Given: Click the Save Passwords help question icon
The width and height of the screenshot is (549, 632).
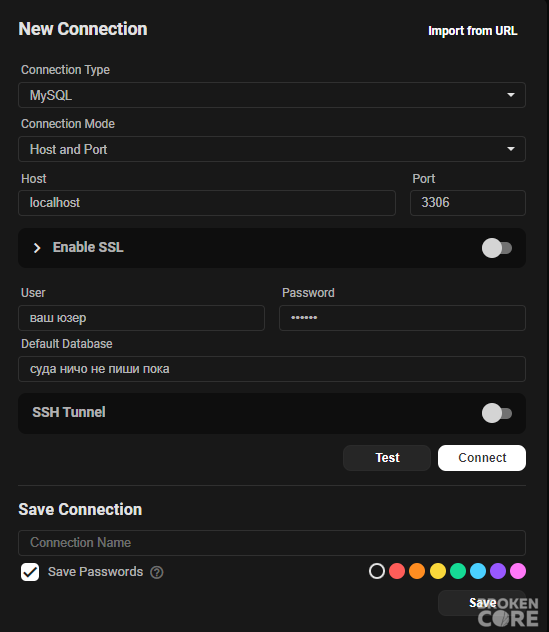Looking at the screenshot, I should point(157,572).
